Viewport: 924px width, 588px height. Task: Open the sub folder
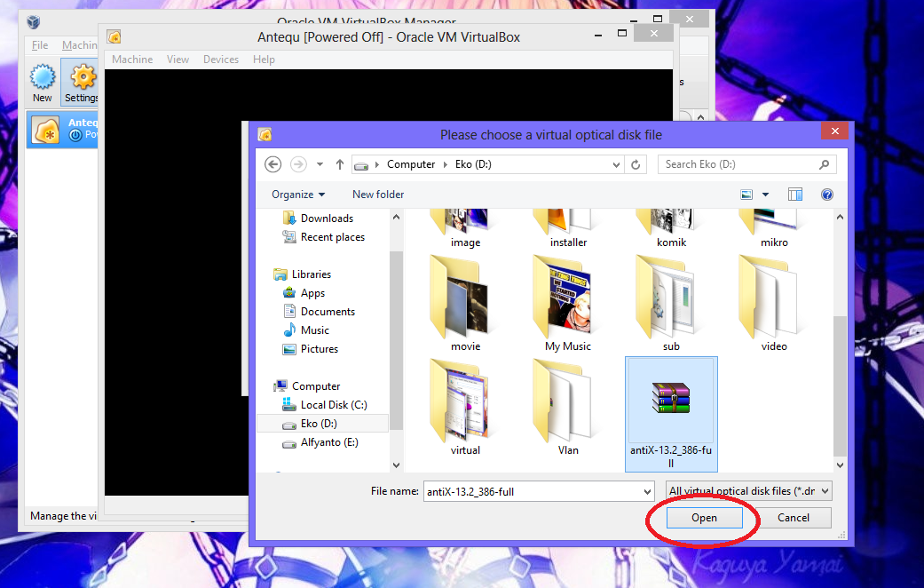coord(671,304)
